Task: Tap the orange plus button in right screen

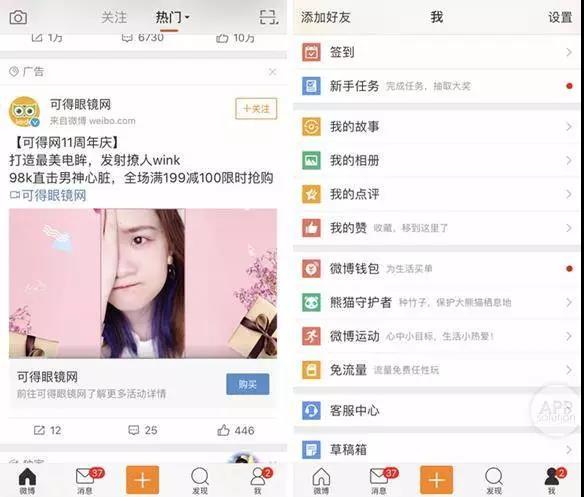Action: click(x=437, y=480)
